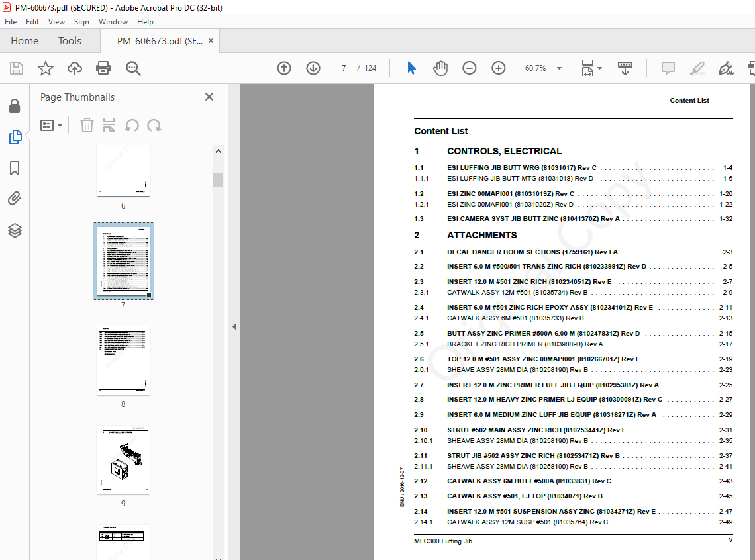Select page 9 thumbnail
This screenshot has width=755, height=560.
click(x=123, y=460)
